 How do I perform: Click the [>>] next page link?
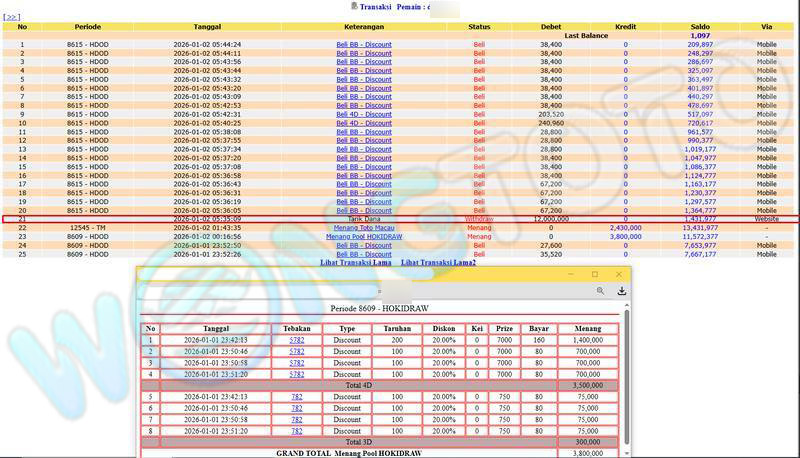tap(12, 17)
